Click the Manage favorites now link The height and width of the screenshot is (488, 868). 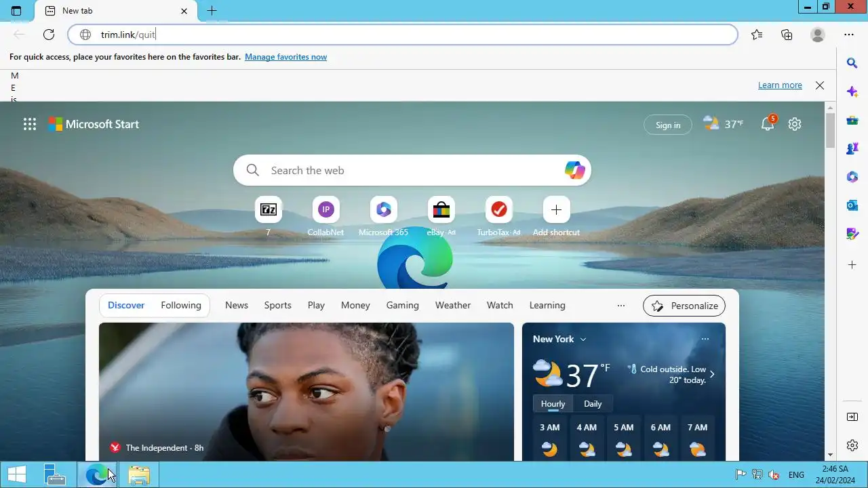pyautogui.click(x=285, y=57)
